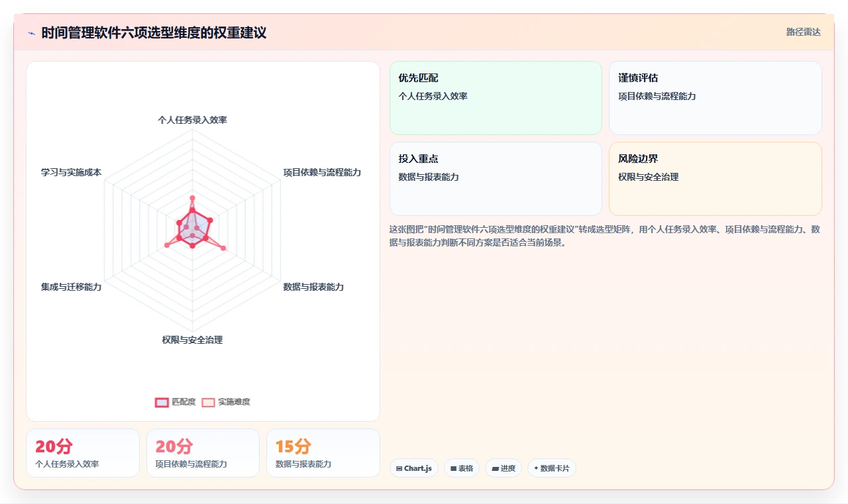Open the 优先匹配 card
Screen dimensions: 848x504
click(496, 98)
